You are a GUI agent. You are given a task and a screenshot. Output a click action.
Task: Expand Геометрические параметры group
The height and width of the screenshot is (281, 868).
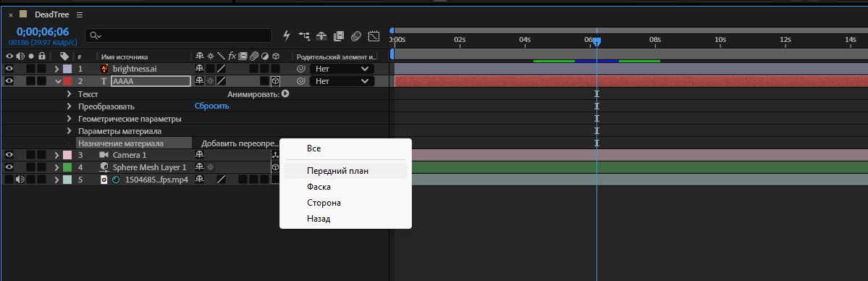pos(69,119)
